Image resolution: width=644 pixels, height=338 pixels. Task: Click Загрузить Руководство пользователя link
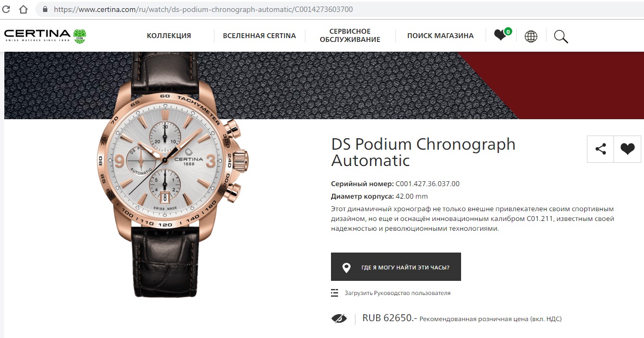(x=397, y=293)
